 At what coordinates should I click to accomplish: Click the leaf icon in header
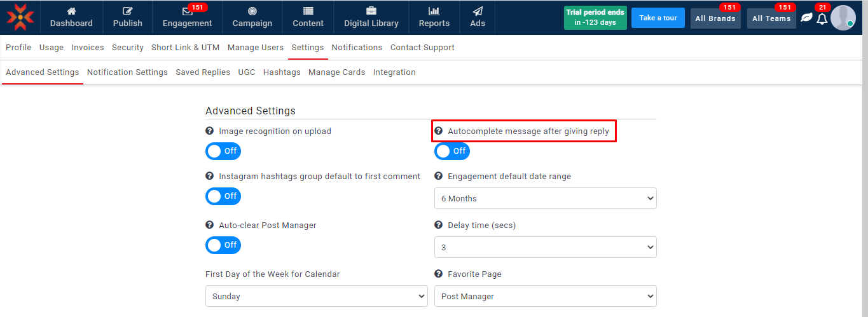click(806, 18)
